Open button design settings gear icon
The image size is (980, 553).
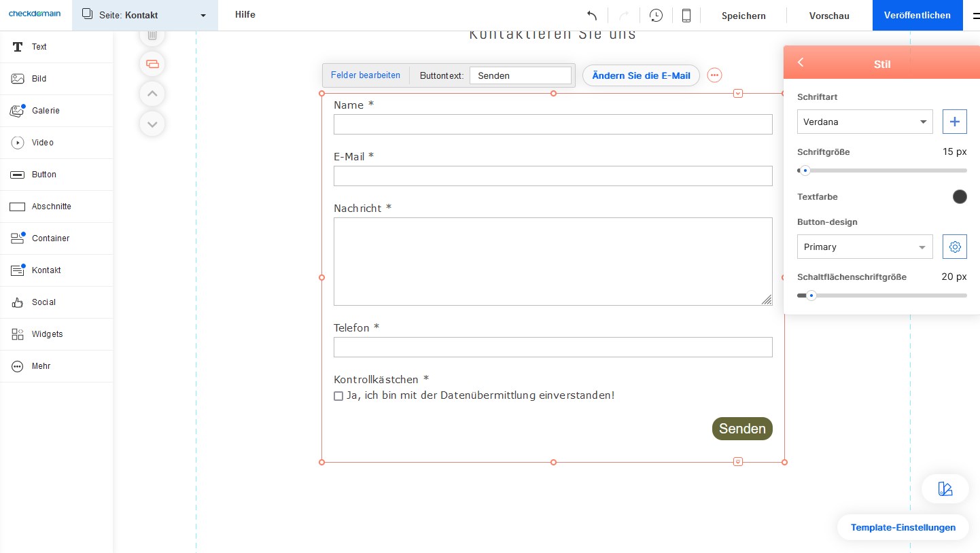point(954,247)
